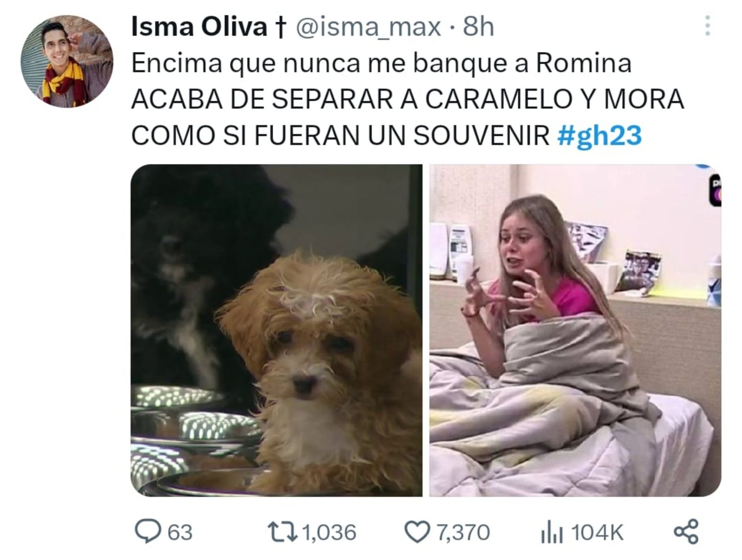Click the 8h timestamp
Viewport: 742px width, 560px height.
click(x=478, y=27)
